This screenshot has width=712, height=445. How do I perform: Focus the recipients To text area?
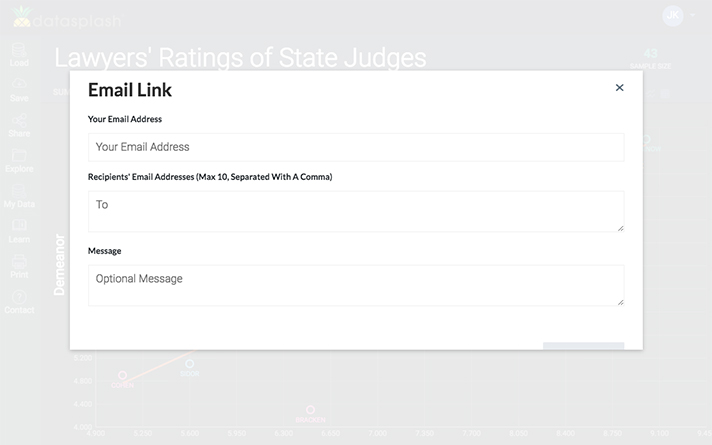(356, 211)
